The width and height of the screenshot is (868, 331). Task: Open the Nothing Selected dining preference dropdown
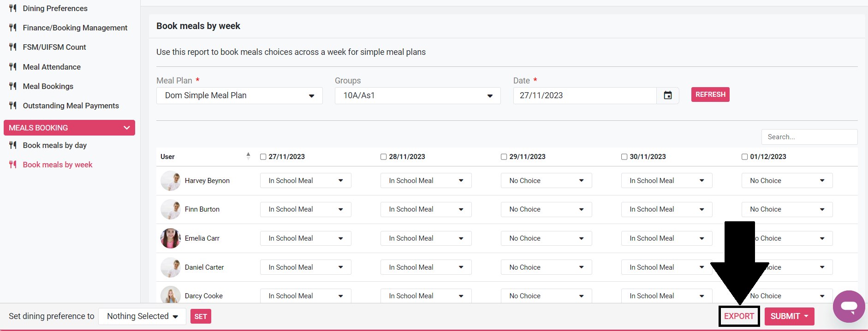click(x=142, y=316)
